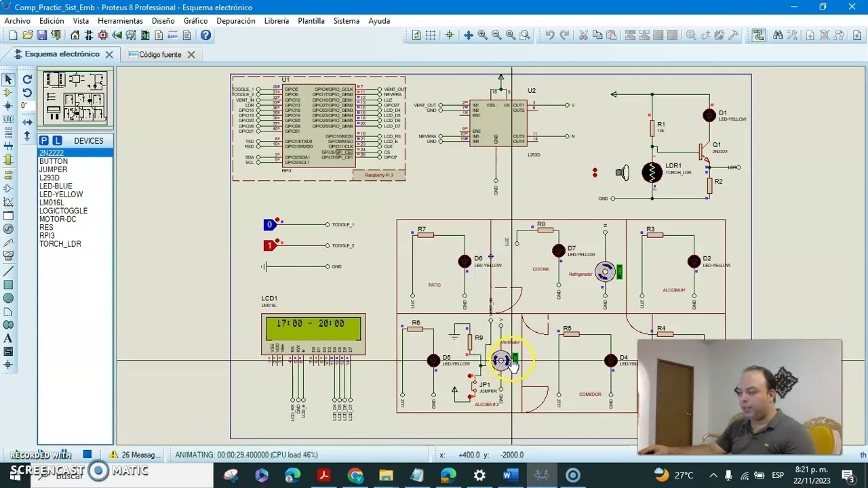Viewport: 868px width, 488px height.
Task: Select BUTTON in the devices list
Action: pos(75,161)
